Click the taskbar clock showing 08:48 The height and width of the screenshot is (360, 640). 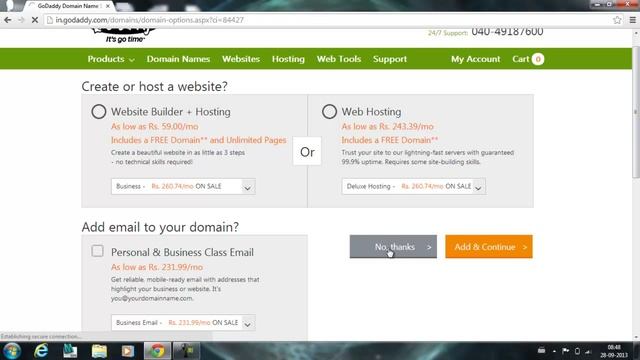point(614,351)
